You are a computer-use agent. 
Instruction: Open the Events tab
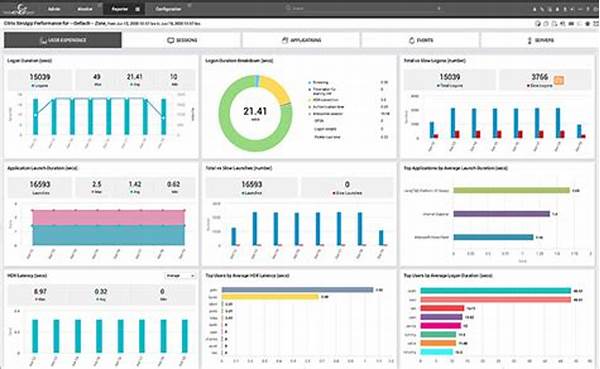click(420, 40)
